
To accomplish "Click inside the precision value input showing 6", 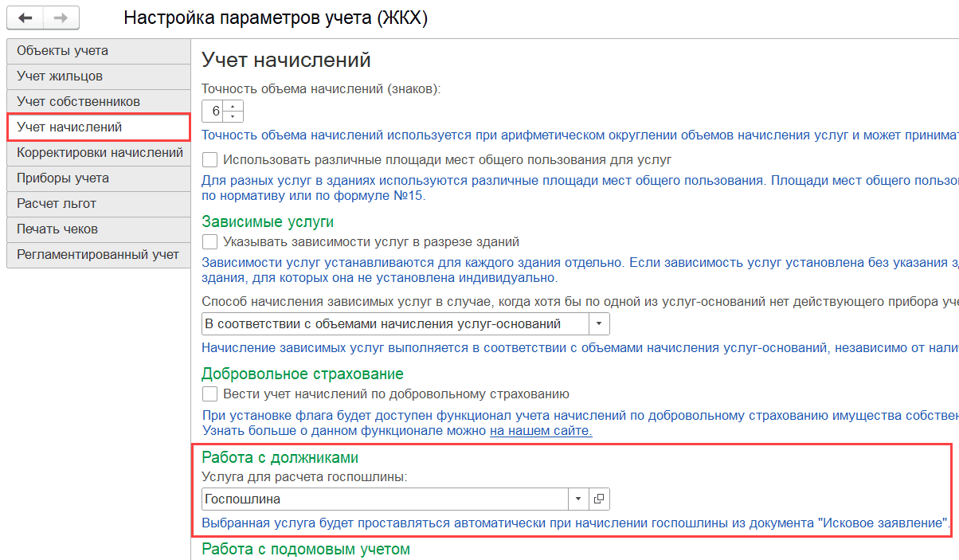I will 217,111.
